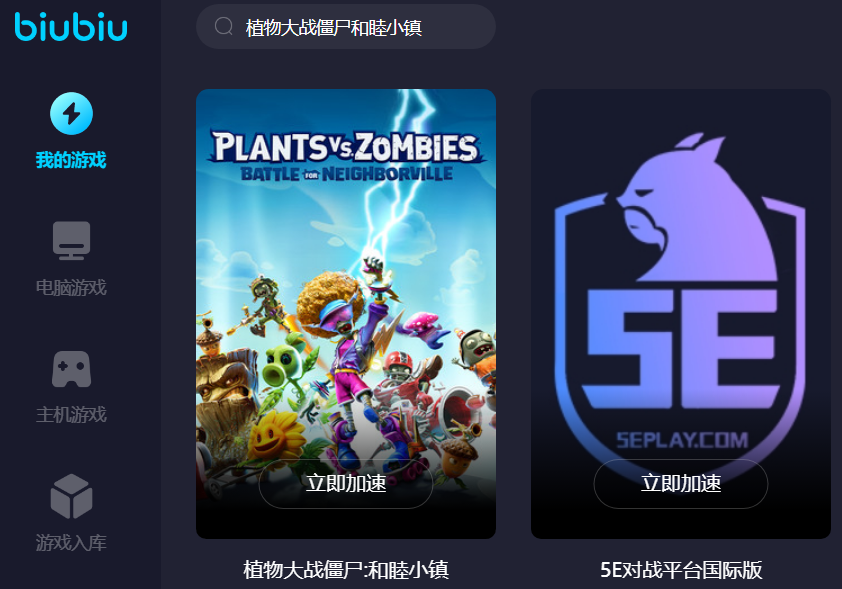The height and width of the screenshot is (589, 842).
Task: Click the 5E对战平台国际版 title text
Action: tap(681, 570)
